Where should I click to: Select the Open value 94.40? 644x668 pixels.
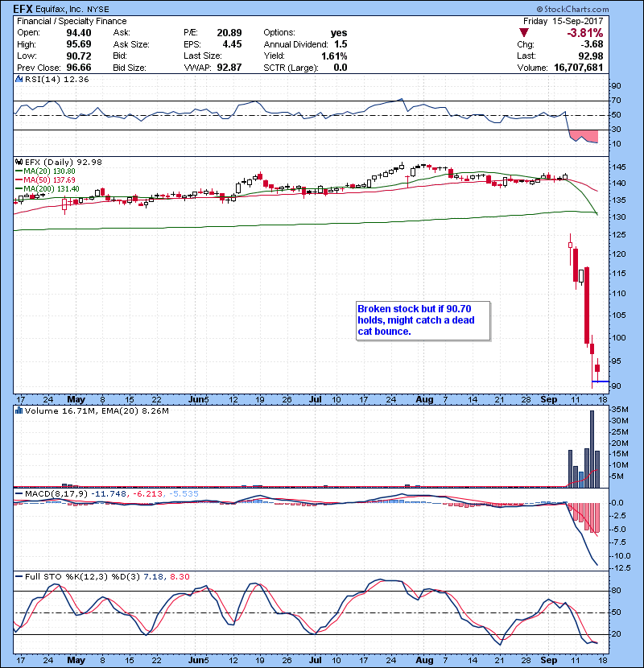coord(78,33)
